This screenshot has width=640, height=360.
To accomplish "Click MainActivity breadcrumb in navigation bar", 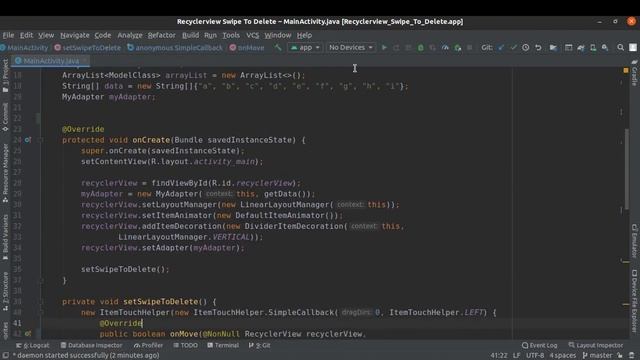I will tap(24, 48).
